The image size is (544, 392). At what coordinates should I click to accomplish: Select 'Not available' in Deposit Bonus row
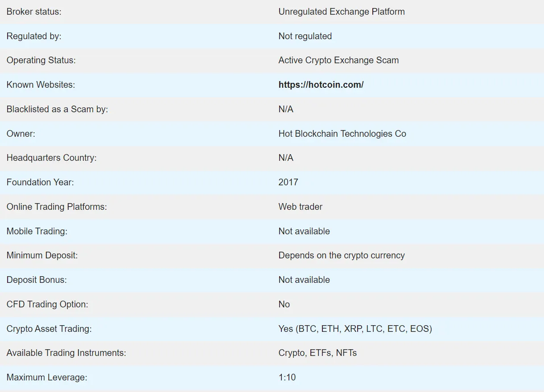[304, 280]
